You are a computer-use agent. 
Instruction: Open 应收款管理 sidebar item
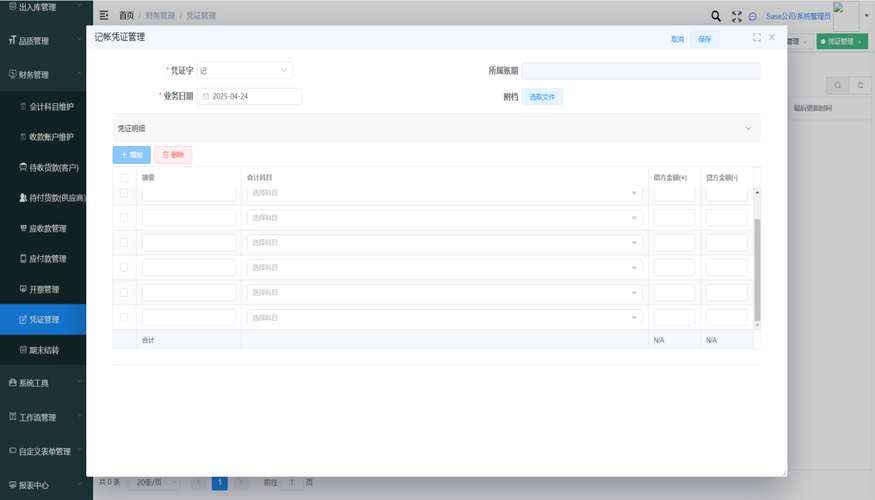tap(43, 228)
